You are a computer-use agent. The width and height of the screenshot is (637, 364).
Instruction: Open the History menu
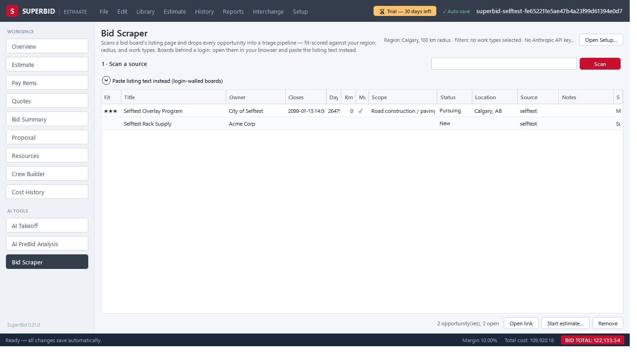(x=204, y=11)
